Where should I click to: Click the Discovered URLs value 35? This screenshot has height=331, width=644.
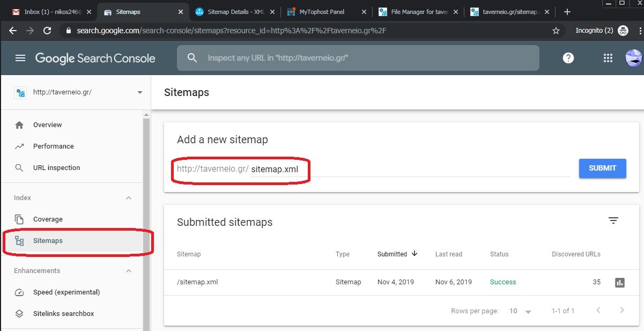click(596, 282)
